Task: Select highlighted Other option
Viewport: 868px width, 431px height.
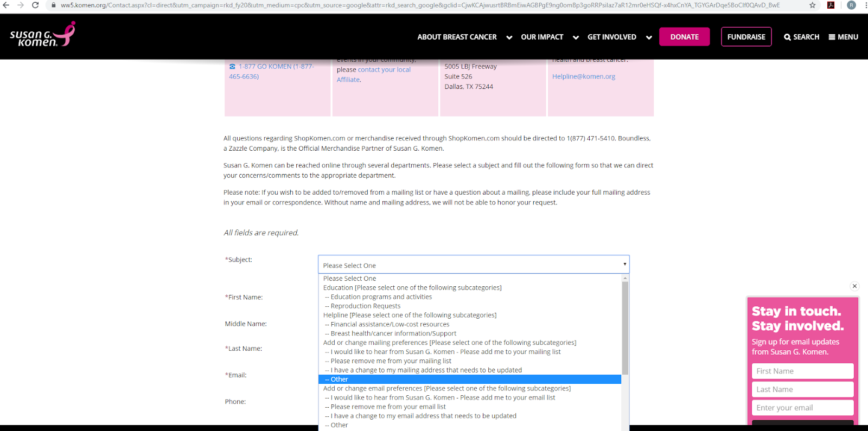Action: click(x=470, y=379)
